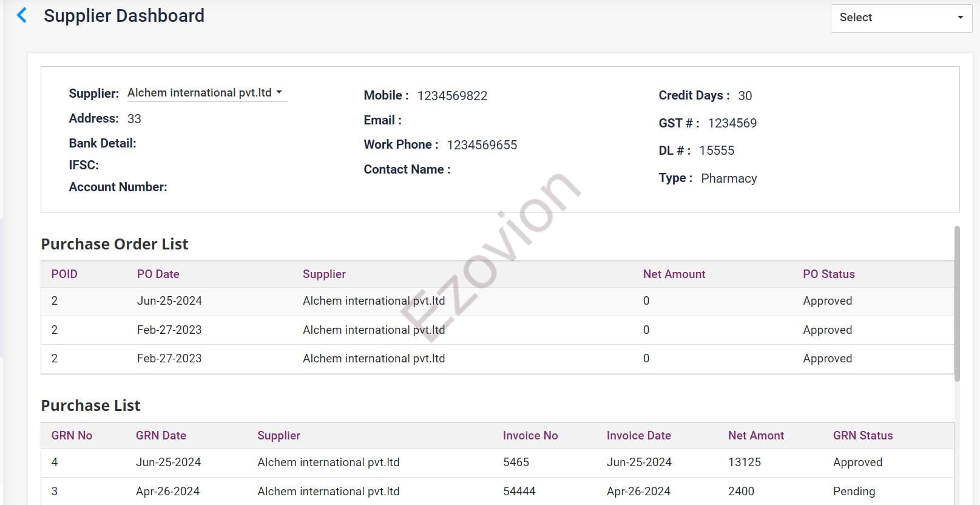980x505 pixels.
Task: Click the Supplier Dashboard page title
Action: tap(124, 16)
